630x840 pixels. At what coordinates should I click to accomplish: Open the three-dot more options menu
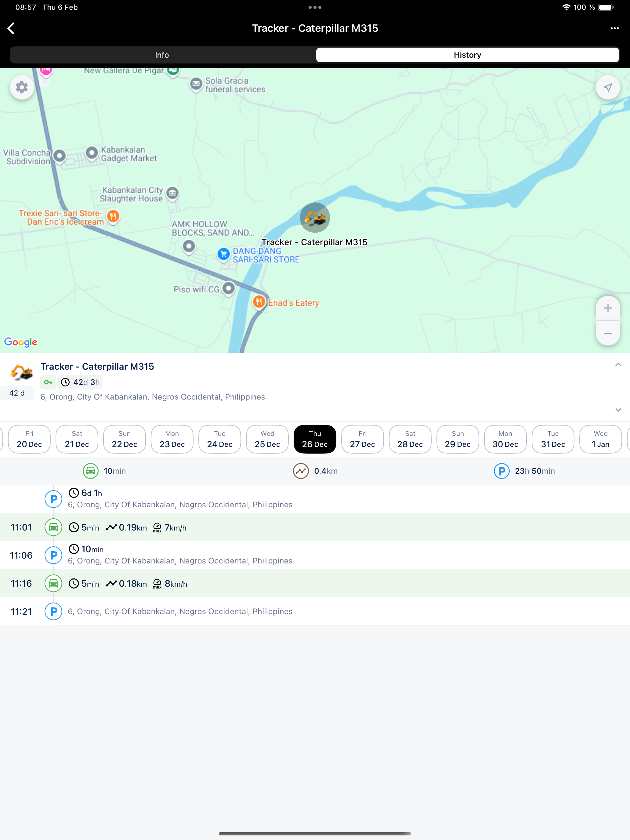point(614,28)
